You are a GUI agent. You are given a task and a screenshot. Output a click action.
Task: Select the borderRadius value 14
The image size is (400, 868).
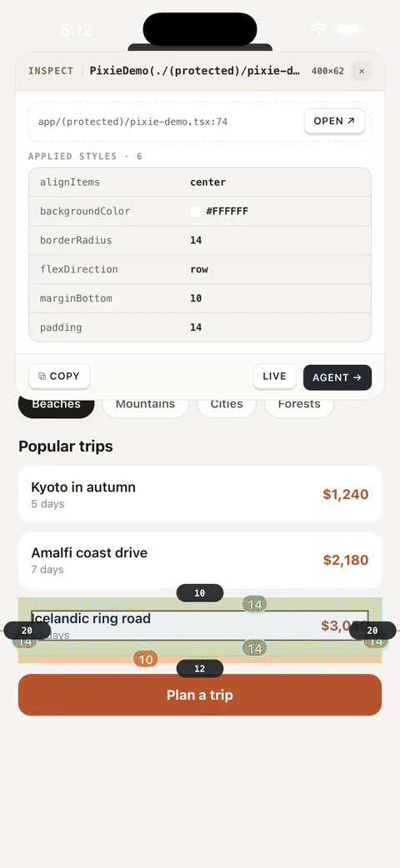196,240
